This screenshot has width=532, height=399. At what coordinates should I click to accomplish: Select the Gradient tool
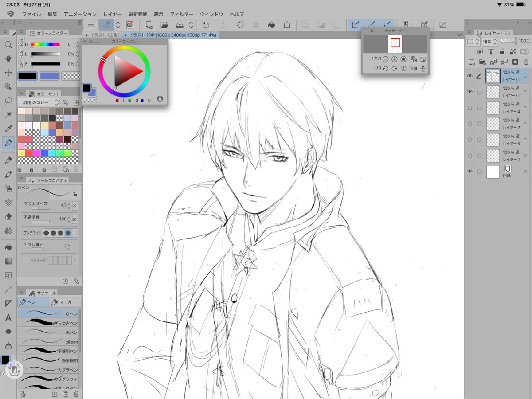click(x=8, y=261)
